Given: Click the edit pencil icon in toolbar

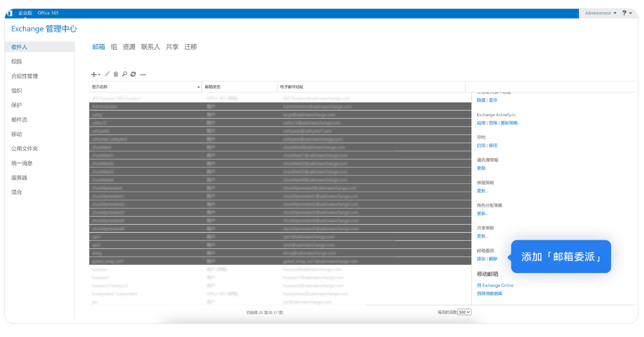Looking at the screenshot, I should tap(107, 74).
